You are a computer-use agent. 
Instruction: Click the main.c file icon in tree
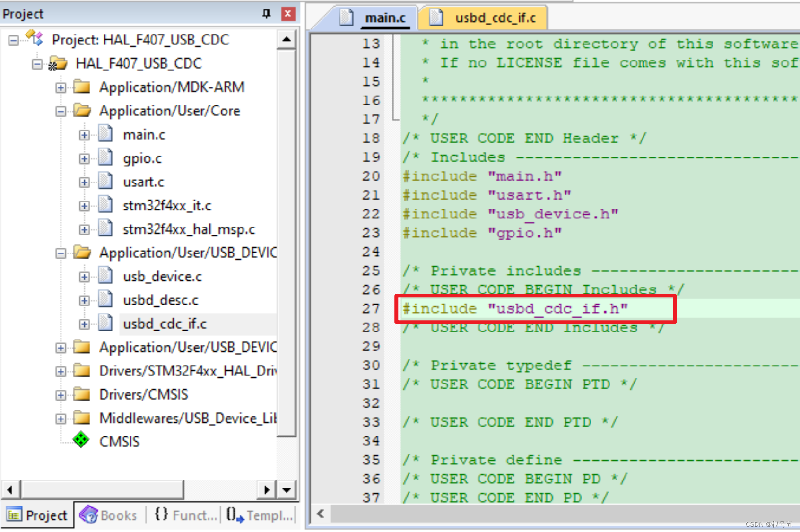pos(105,134)
